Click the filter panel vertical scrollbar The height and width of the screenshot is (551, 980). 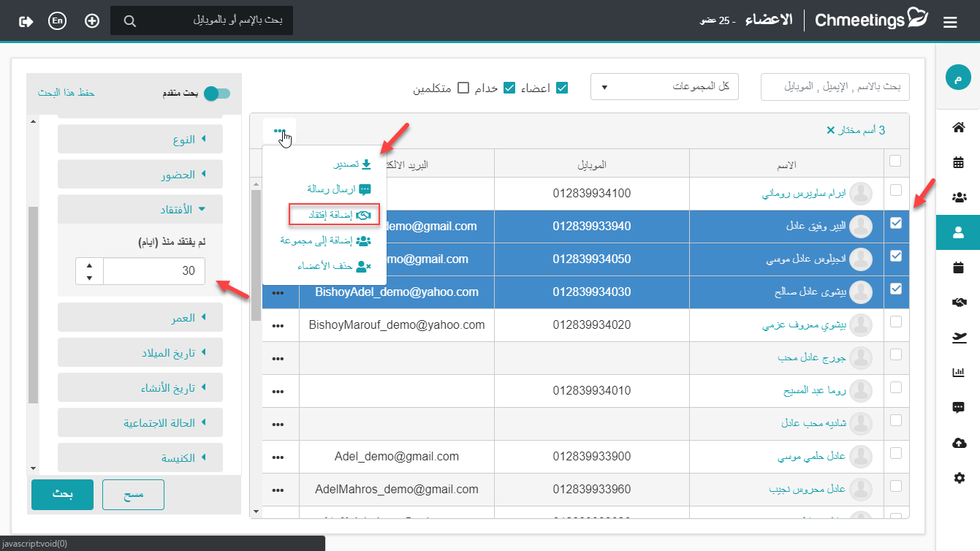tap(33, 305)
